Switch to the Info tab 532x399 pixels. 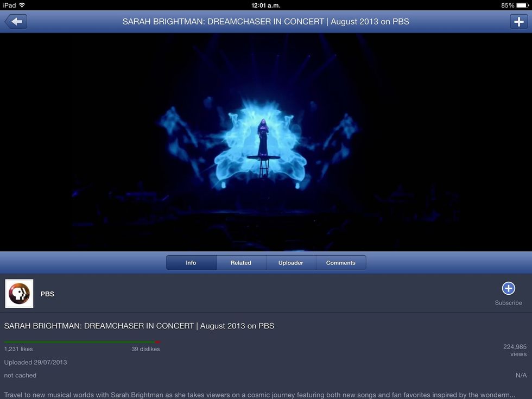pyautogui.click(x=191, y=263)
